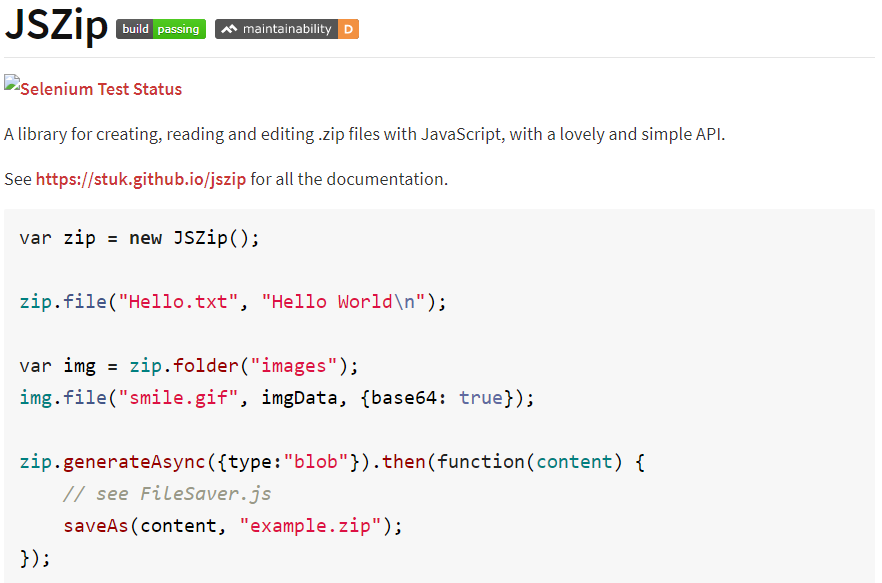Click the library description paragraph
This screenshot has height=583, width=882.
click(x=364, y=134)
